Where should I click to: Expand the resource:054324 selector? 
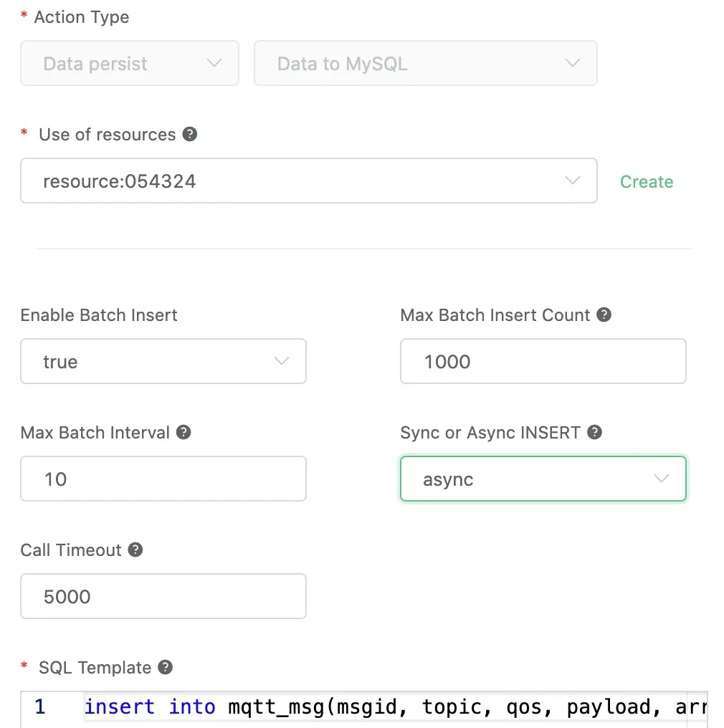tap(308, 181)
